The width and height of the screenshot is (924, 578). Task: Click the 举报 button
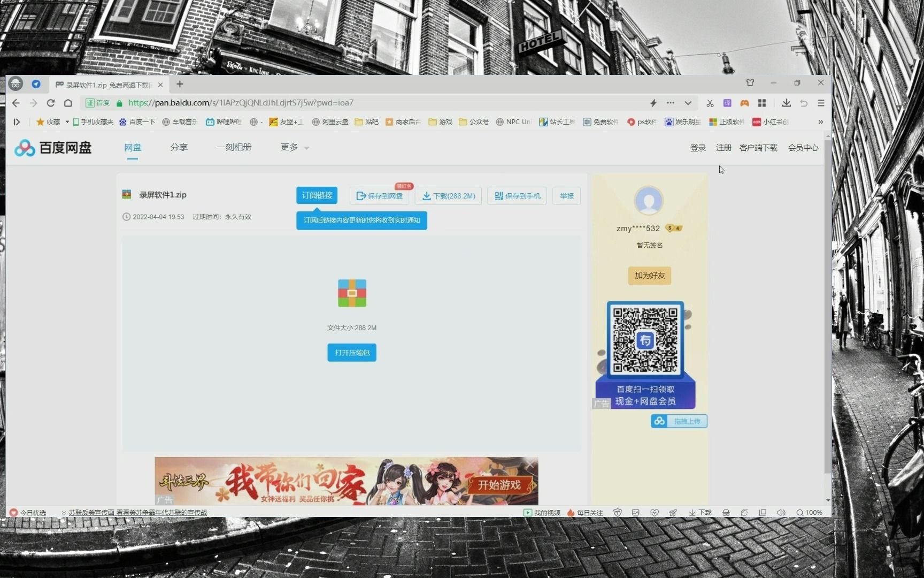tap(567, 196)
